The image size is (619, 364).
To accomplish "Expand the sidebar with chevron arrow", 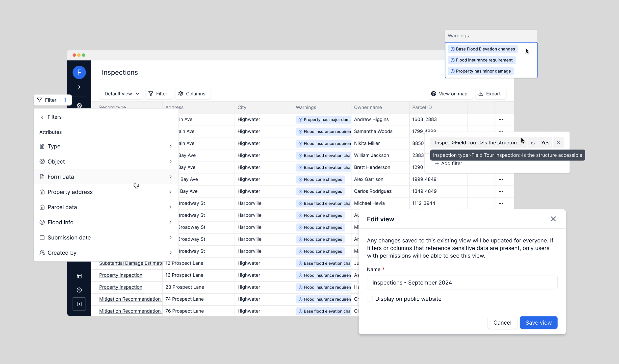I will click(x=79, y=87).
